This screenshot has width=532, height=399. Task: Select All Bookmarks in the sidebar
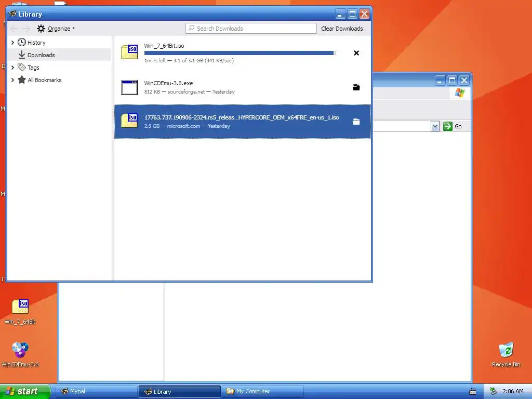click(45, 80)
